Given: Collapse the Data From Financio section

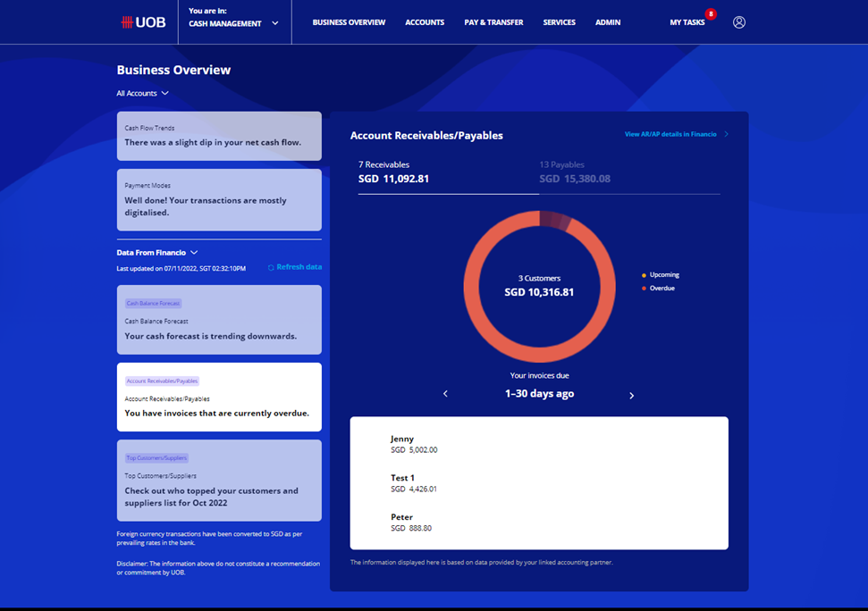Looking at the screenshot, I should [x=156, y=253].
